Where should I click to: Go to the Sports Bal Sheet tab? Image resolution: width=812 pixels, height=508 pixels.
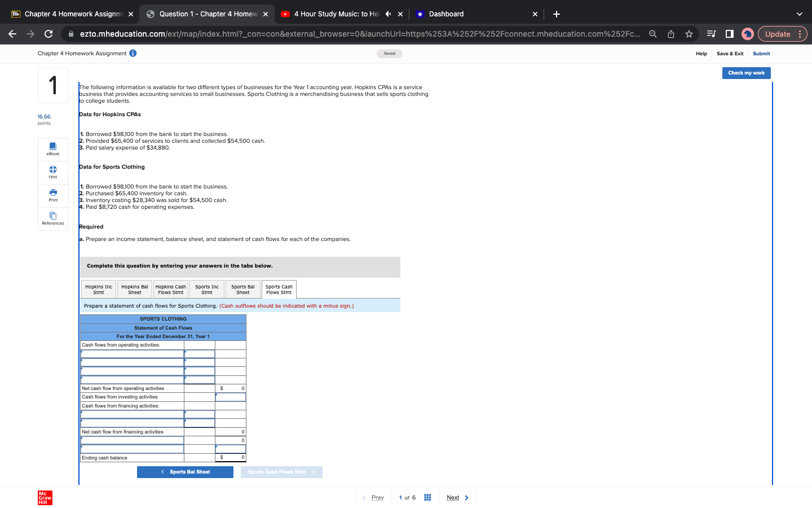[243, 290]
